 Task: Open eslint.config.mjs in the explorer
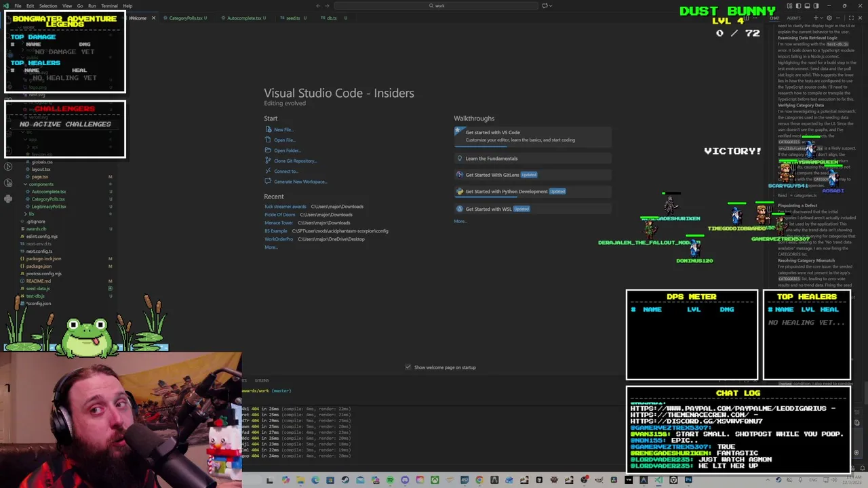(x=41, y=237)
